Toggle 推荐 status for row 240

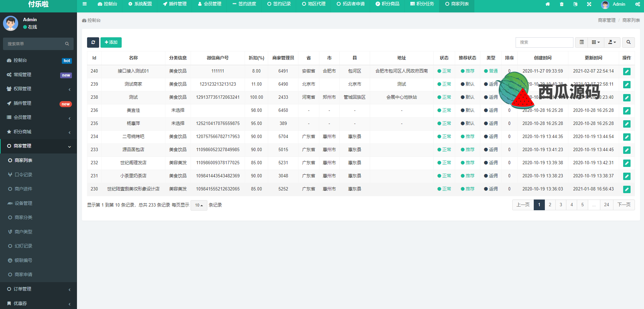468,71
